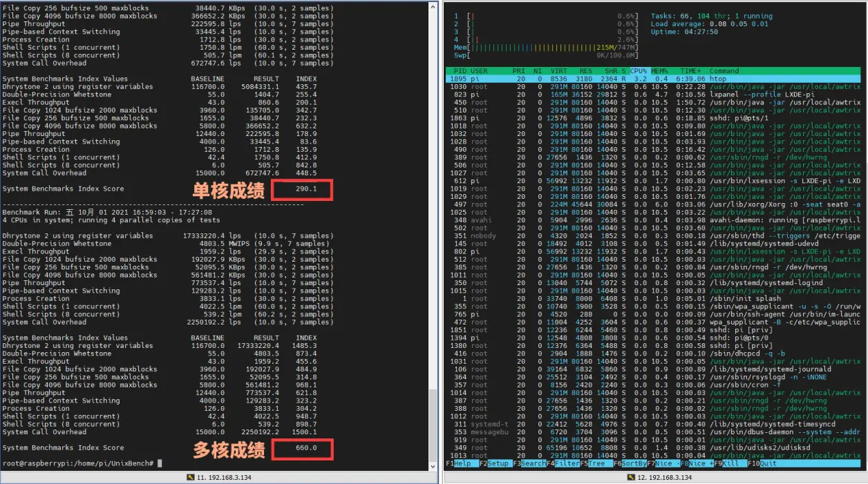The image size is (868, 484).
Task: Open F6 SortBy menu in htop
Action: point(629,464)
